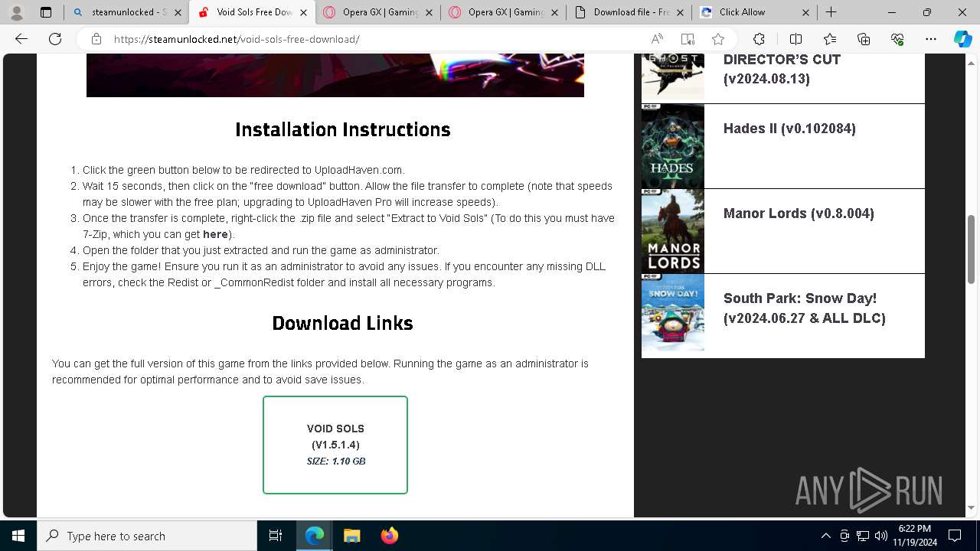Viewport: 980px width, 551px height.
Task: Toggle the Split screen icon
Action: (x=795, y=39)
